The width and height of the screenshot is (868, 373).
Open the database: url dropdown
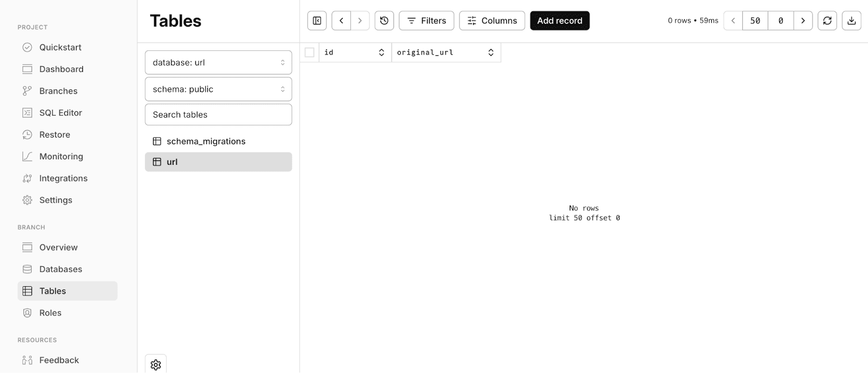pos(218,62)
